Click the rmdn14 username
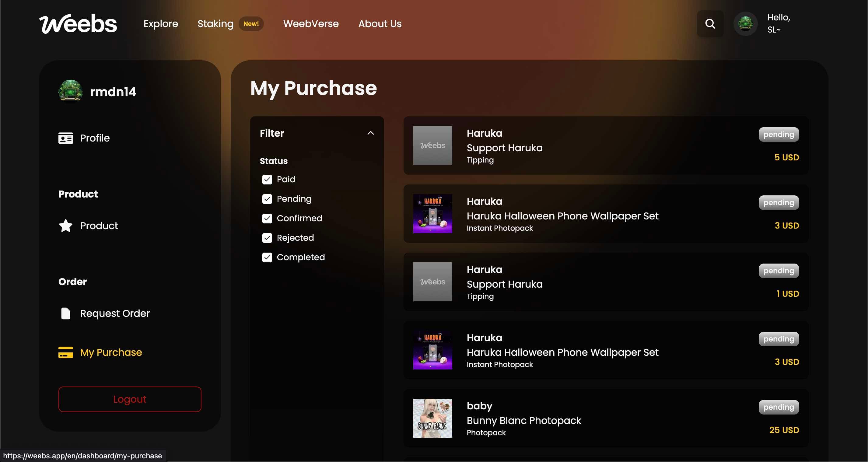 pos(113,92)
